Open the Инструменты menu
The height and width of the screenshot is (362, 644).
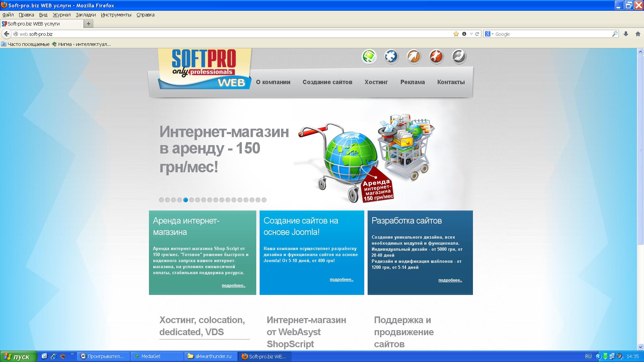(x=116, y=15)
